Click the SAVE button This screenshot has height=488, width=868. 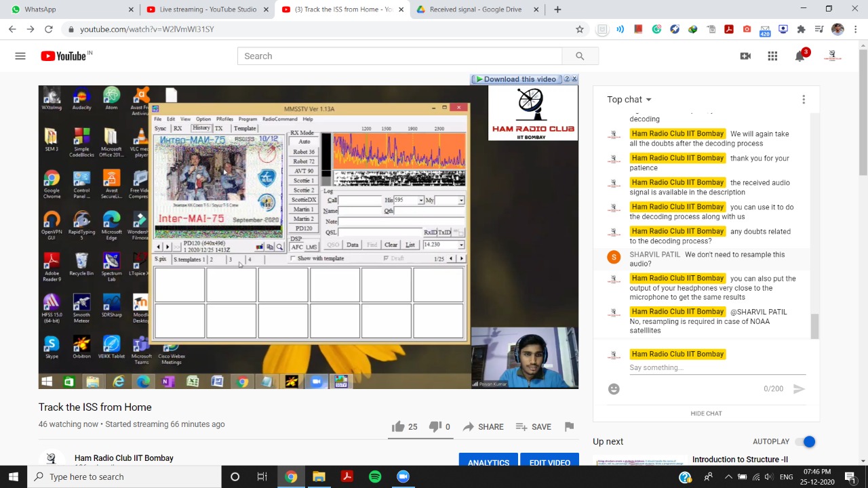pyautogui.click(x=533, y=426)
